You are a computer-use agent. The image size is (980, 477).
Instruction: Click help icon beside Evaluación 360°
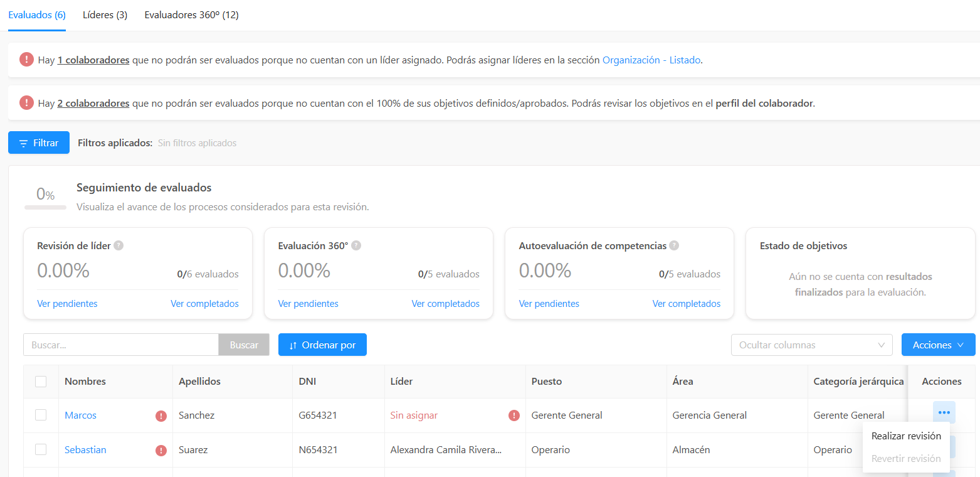356,245
